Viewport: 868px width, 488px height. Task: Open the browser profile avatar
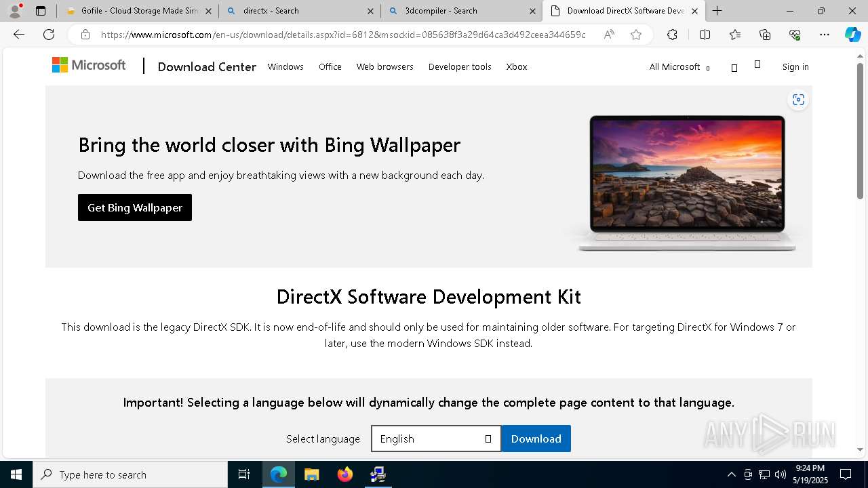click(x=15, y=11)
